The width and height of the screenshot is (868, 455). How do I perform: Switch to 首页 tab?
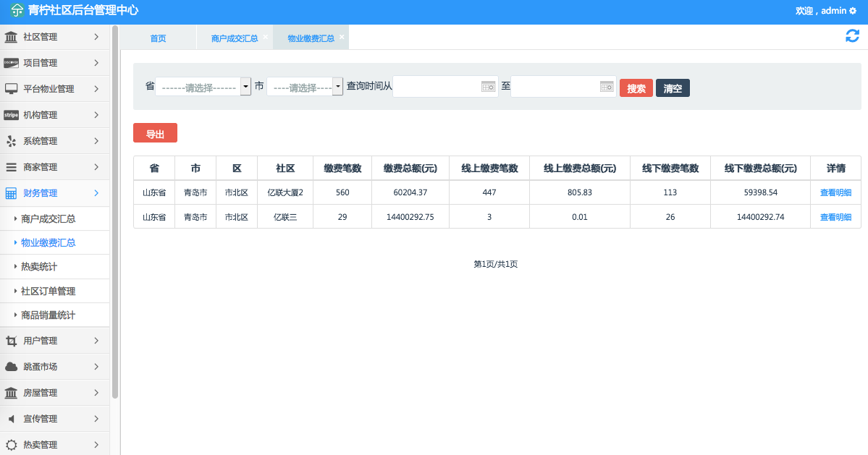coord(158,38)
